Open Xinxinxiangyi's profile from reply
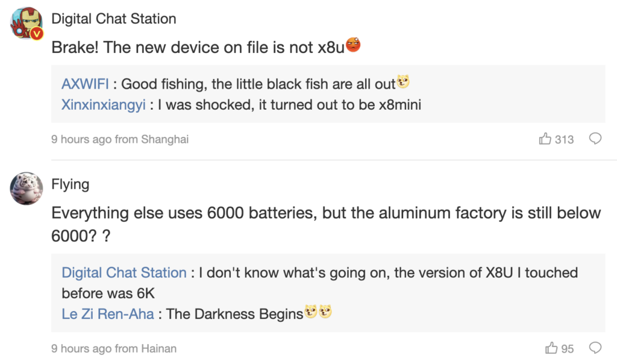The image size is (617, 364). (103, 105)
